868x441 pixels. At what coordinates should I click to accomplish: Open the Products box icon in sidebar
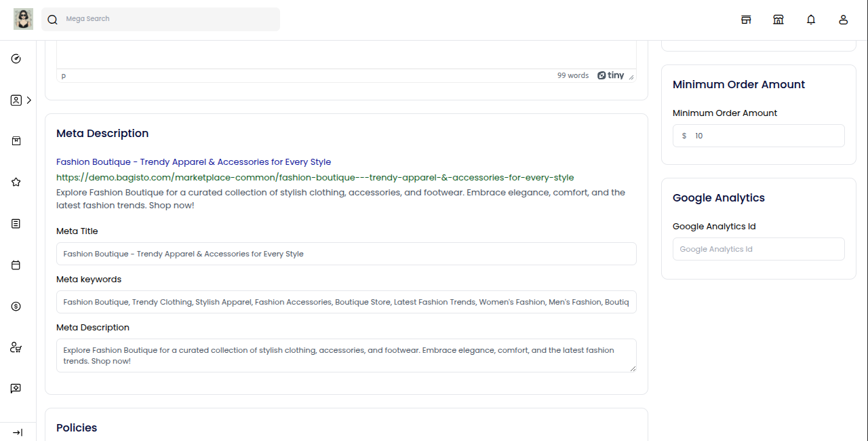(x=16, y=140)
